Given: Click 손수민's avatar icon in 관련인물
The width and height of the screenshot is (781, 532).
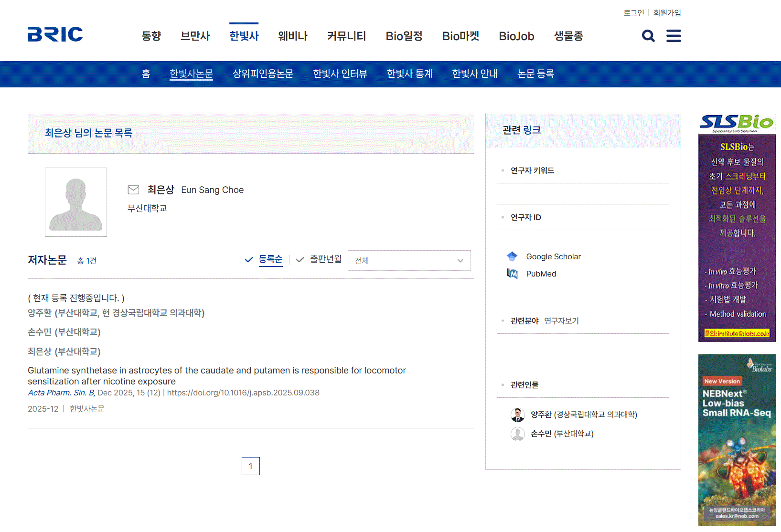Looking at the screenshot, I should pos(517,434).
